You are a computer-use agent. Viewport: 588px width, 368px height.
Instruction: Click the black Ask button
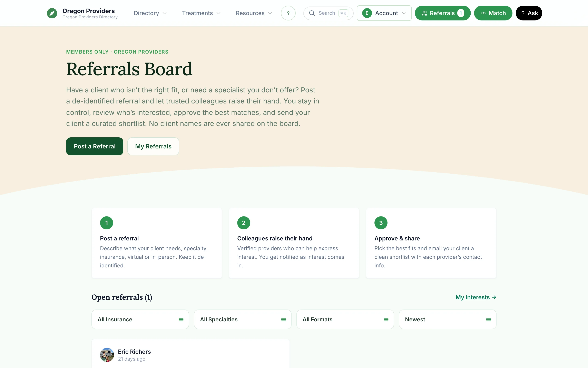click(x=529, y=13)
